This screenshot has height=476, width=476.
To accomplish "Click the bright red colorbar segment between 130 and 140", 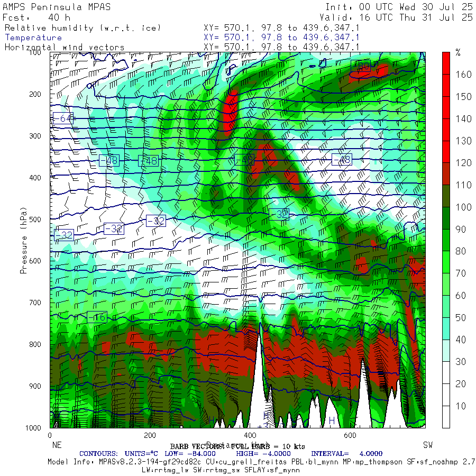I will click(446, 130).
